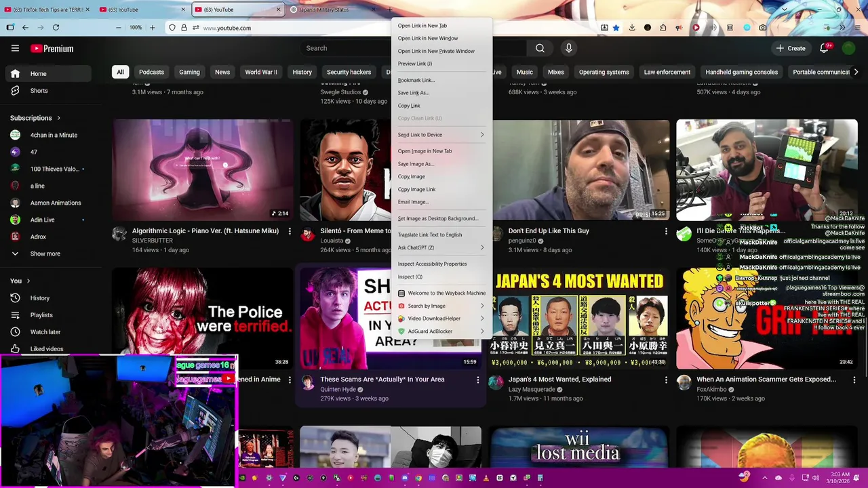Screen dimensions: 868x488
Task: Click the Create button
Action: [x=791, y=48]
